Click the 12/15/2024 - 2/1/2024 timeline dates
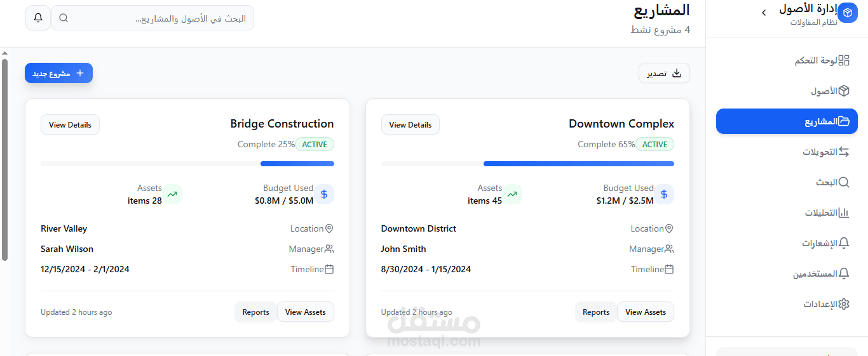 (85, 269)
